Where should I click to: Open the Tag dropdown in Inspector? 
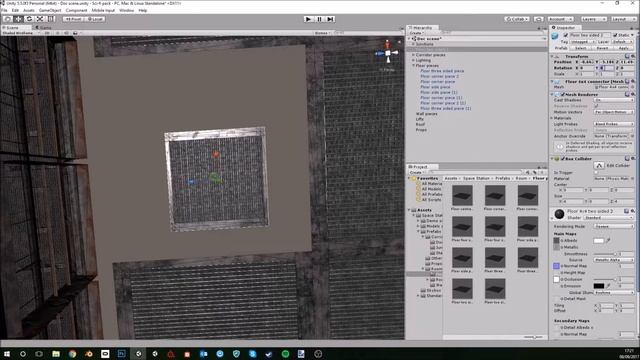pyautogui.click(x=582, y=42)
